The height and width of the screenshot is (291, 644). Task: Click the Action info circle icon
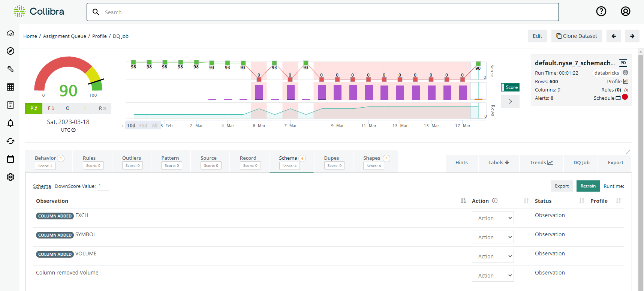(x=495, y=201)
